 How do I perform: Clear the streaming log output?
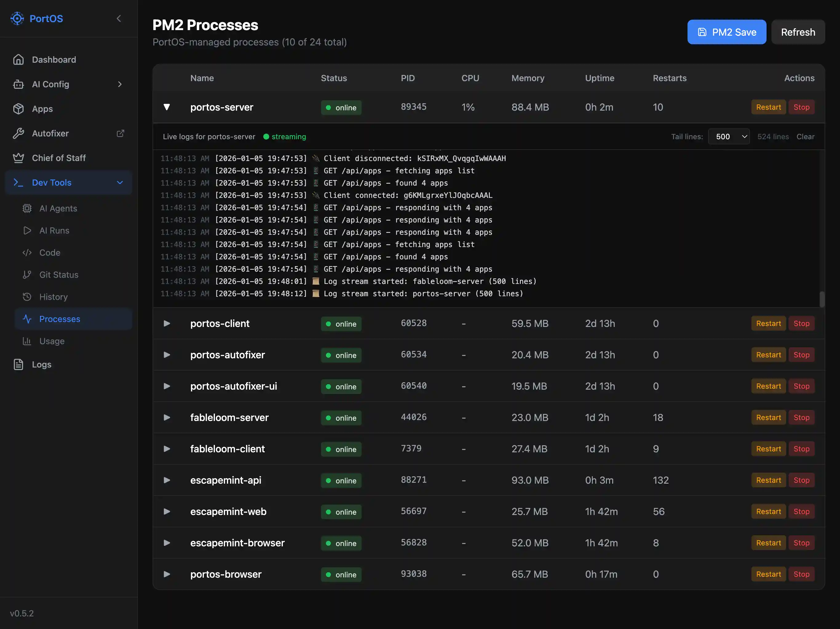[x=806, y=136]
